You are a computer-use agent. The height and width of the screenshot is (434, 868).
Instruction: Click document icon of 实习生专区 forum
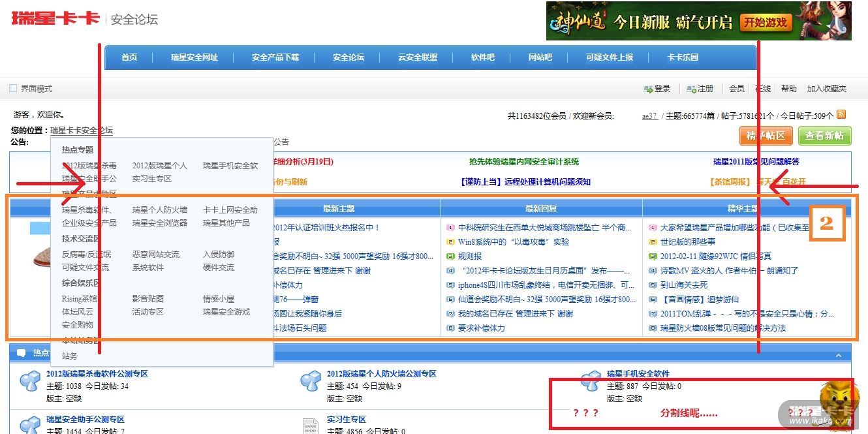point(311,426)
